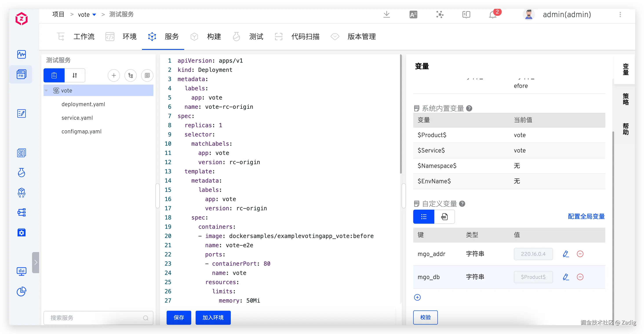Open the 配置全局变量 link
This screenshot has height=334, width=644.
(586, 216)
